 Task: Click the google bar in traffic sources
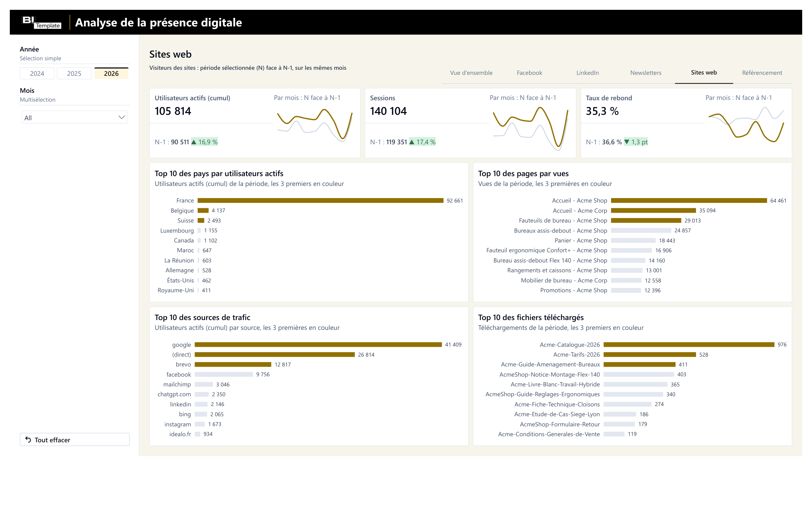318,344
